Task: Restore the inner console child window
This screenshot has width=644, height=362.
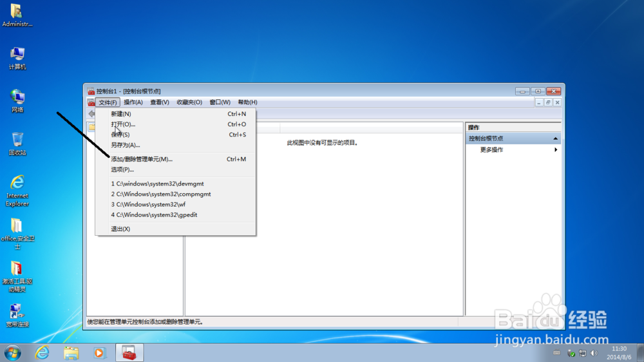Action: click(548, 102)
